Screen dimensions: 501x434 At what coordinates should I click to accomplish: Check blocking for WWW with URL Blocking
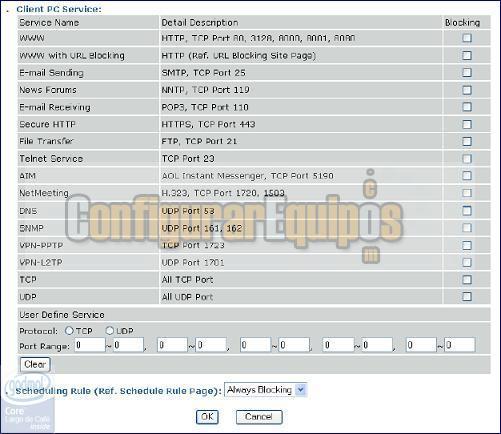click(x=467, y=55)
